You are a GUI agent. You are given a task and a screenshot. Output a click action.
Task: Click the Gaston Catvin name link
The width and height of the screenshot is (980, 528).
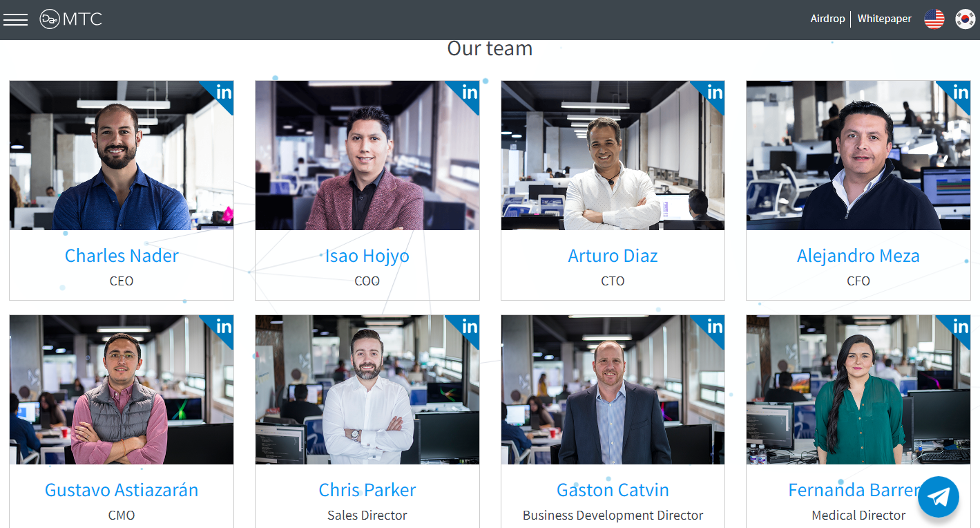(613, 490)
